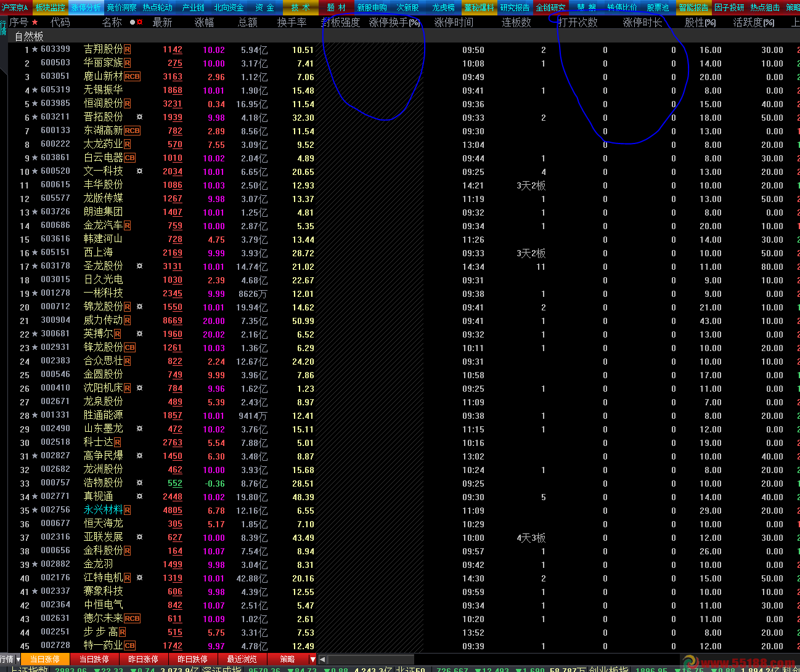Click the star icon beside stock 603399
Screen dimensions: 800x672
35,49
